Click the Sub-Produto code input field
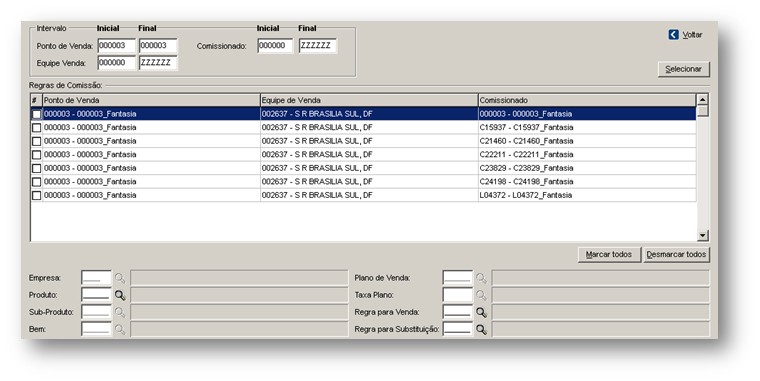Screen dimensions: 760x381 (x=96, y=312)
